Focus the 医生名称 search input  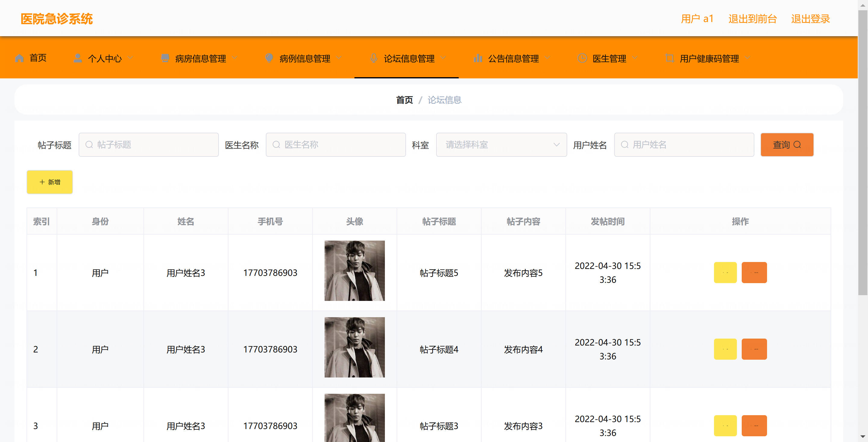(336, 145)
